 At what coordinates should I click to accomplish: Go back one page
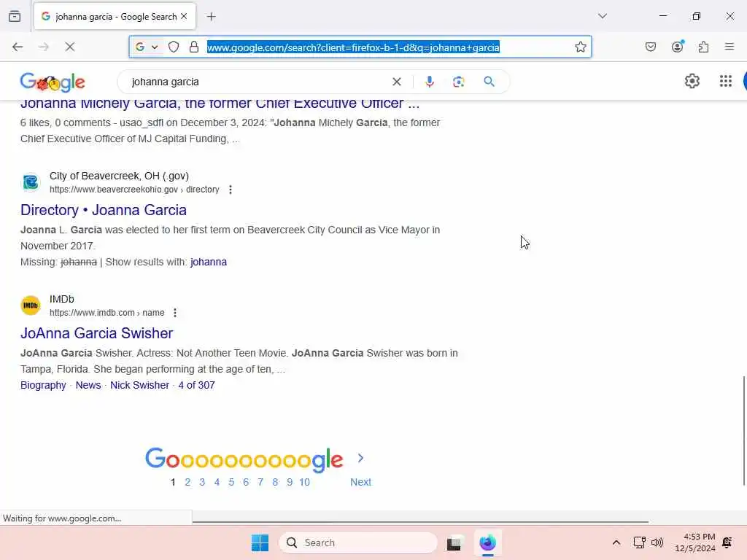(x=18, y=47)
